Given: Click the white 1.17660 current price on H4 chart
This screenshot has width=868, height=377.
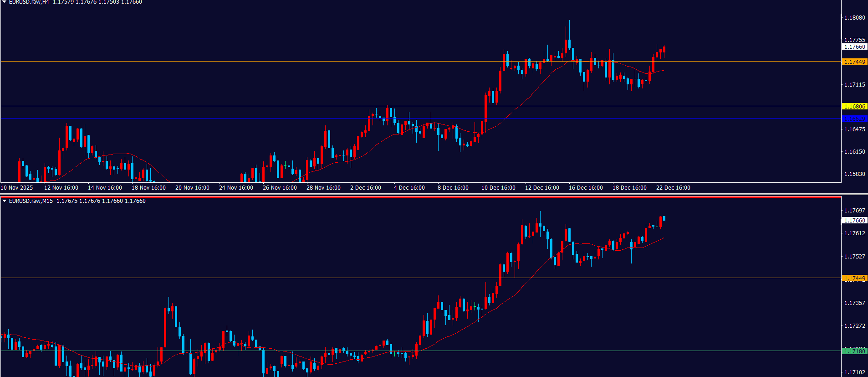Looking at the screenshot, I should point(854,47).
